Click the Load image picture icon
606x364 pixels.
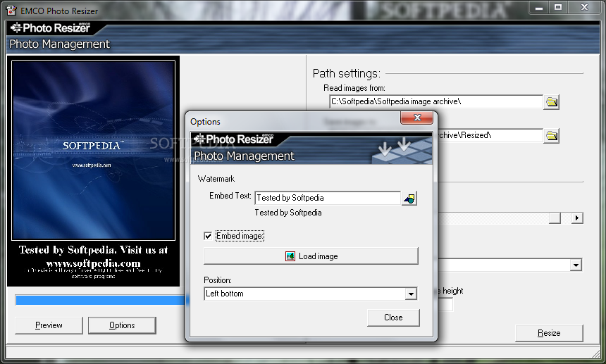[290, 256]
